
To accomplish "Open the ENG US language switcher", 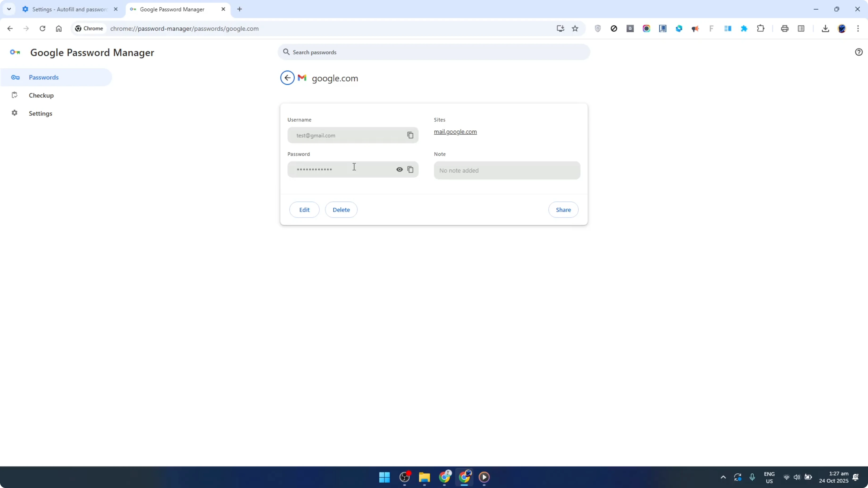I will [x=769, y=477].
